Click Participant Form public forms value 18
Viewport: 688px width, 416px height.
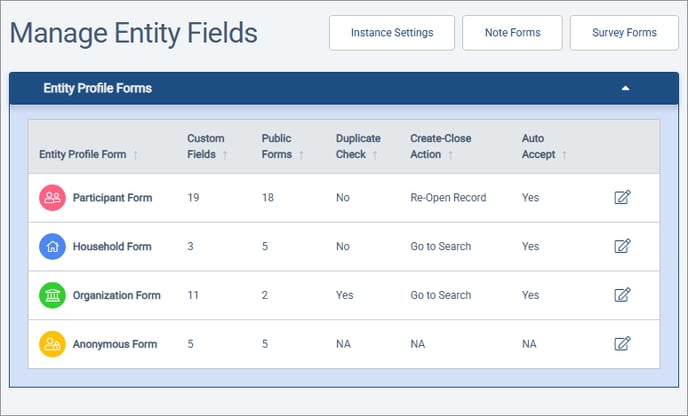coord(268,197)
